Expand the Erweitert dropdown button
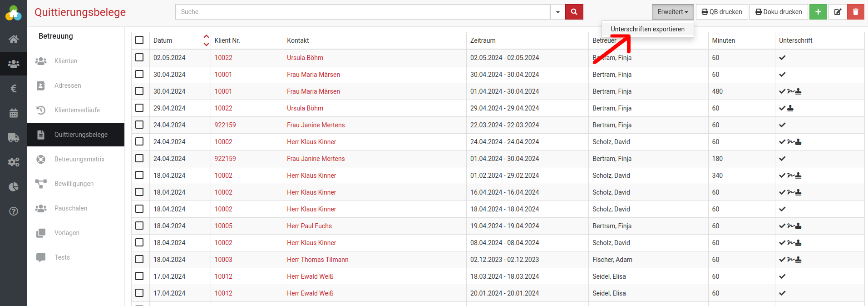868x306 pixels. [x=672, y=12]
